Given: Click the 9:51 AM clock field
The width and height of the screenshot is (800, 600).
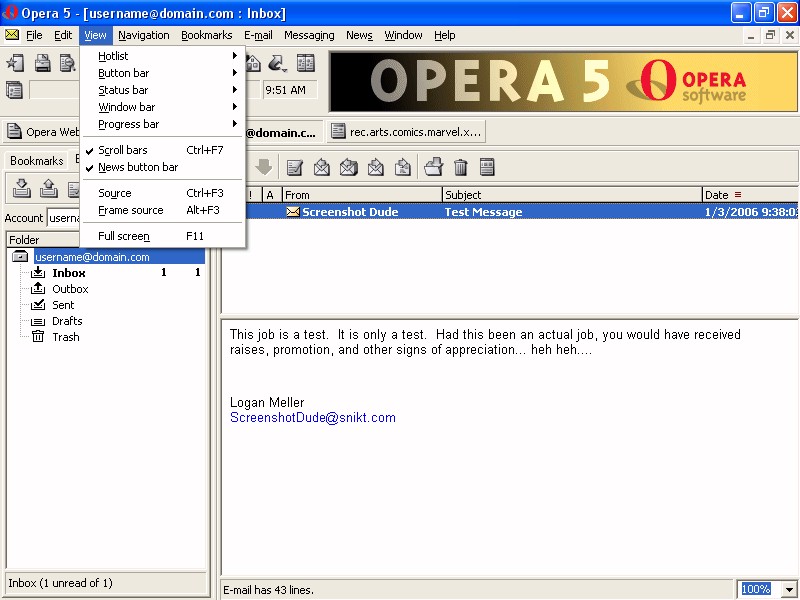Looking at the screenshot, I should [x=289, y=90].
